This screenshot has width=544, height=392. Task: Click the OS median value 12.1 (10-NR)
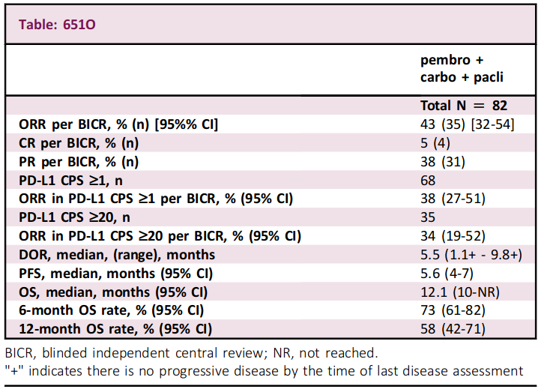[x=460, y=292]
